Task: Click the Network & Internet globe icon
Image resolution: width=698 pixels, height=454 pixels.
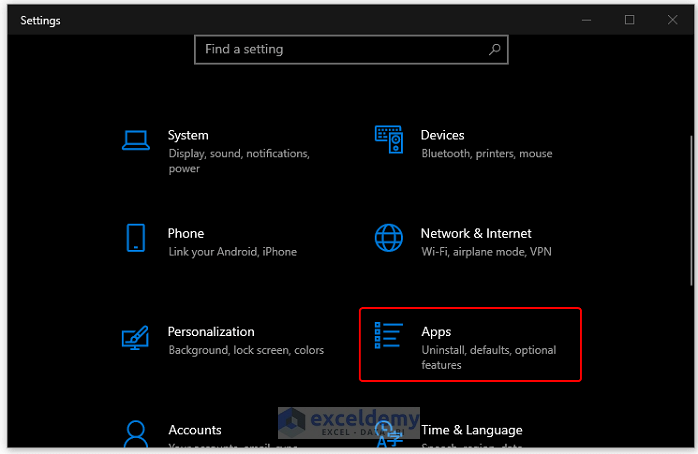Action: tap(389, 238)
